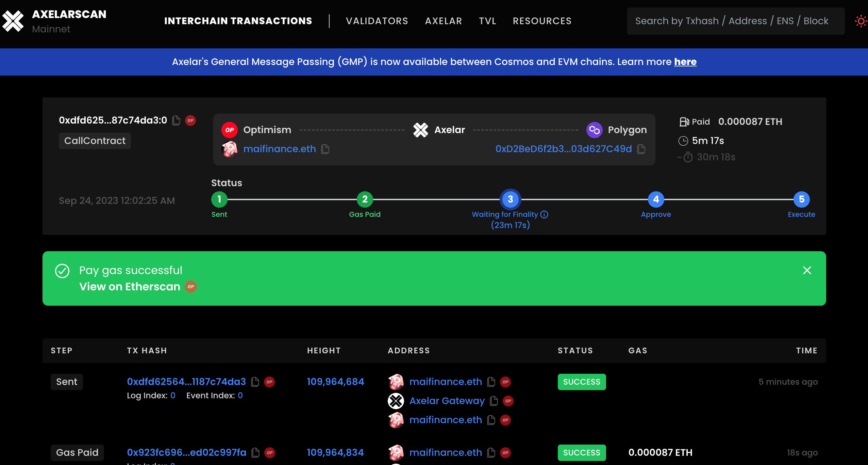868x465 pixels.
Task: Click Log Index value 0 in Sent row
Action: (173, 396)
